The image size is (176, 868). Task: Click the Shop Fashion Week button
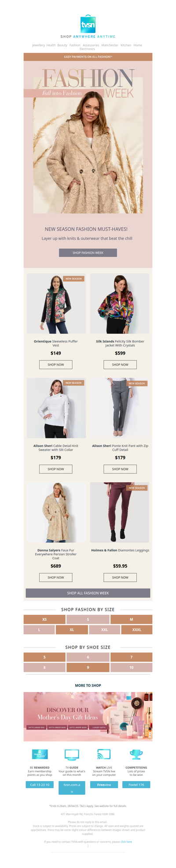click(88, 253)
